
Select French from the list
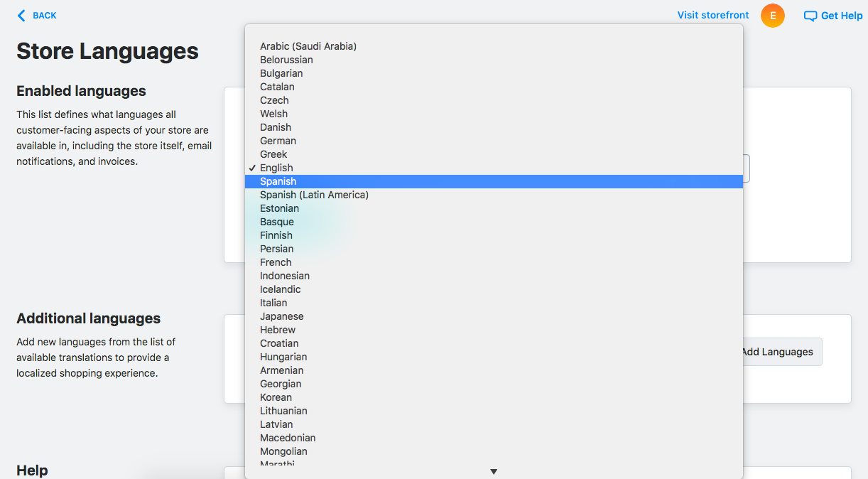[x=276, y=262]
